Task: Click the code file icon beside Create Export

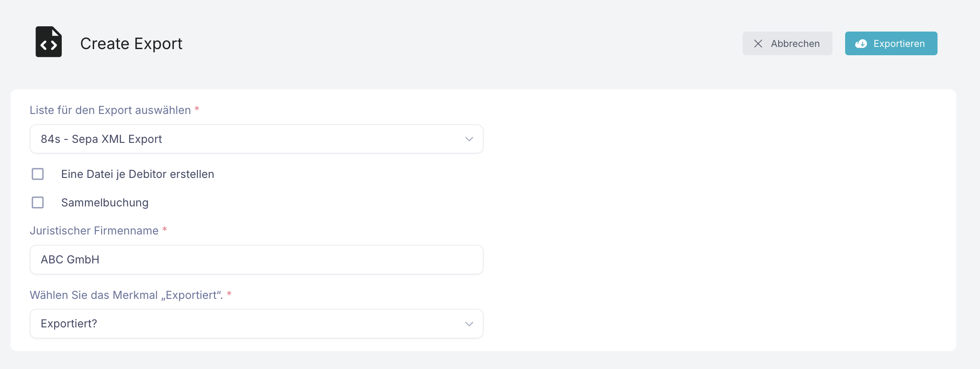Action: pyautogui.click(x=49, y=42)
